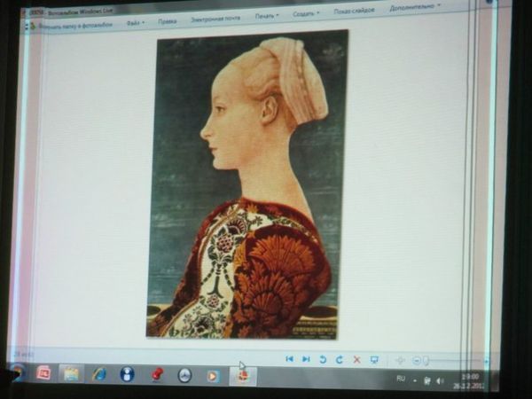Image resolution: width=532 pixels, height=399 pixels.
Task: Click the zoom out minus icon
Action: tap(417, 360)
